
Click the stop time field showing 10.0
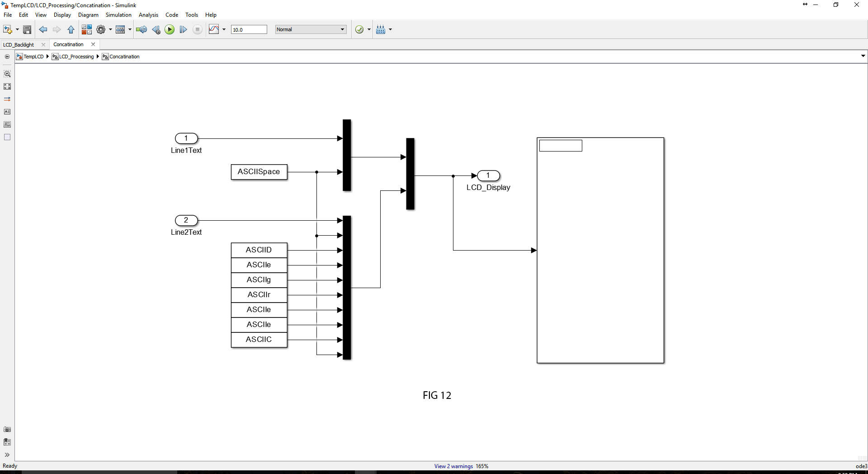pos(249,29)
